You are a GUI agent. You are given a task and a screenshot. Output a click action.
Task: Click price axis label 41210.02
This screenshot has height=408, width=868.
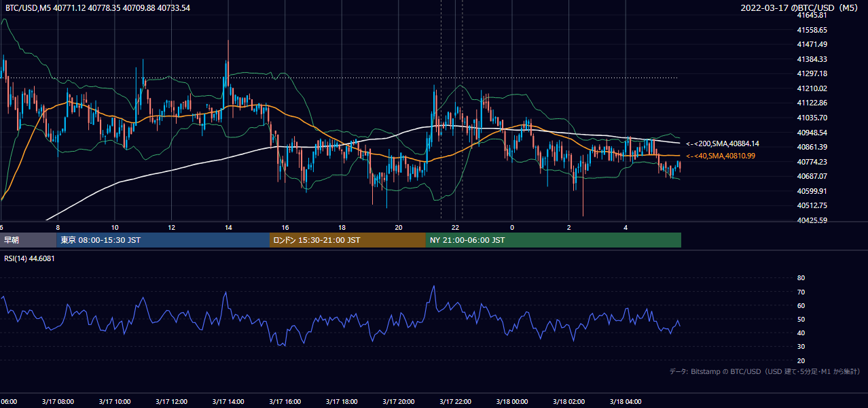[812, 88]
